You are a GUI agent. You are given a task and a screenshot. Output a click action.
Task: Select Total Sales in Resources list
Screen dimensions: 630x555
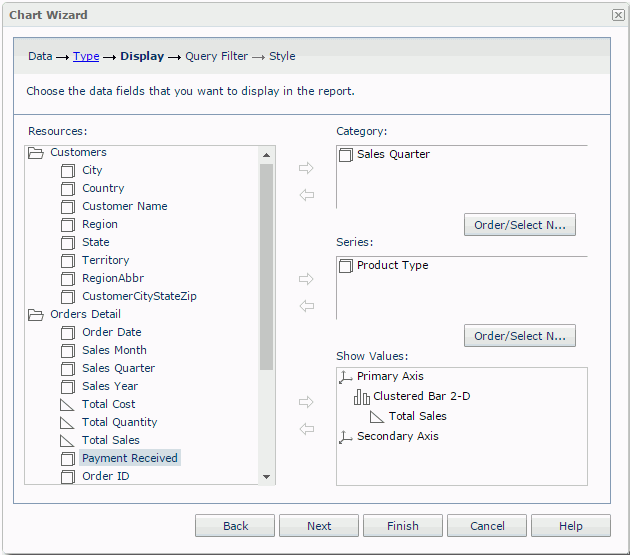pyautogui.click(x=111, y=440)
